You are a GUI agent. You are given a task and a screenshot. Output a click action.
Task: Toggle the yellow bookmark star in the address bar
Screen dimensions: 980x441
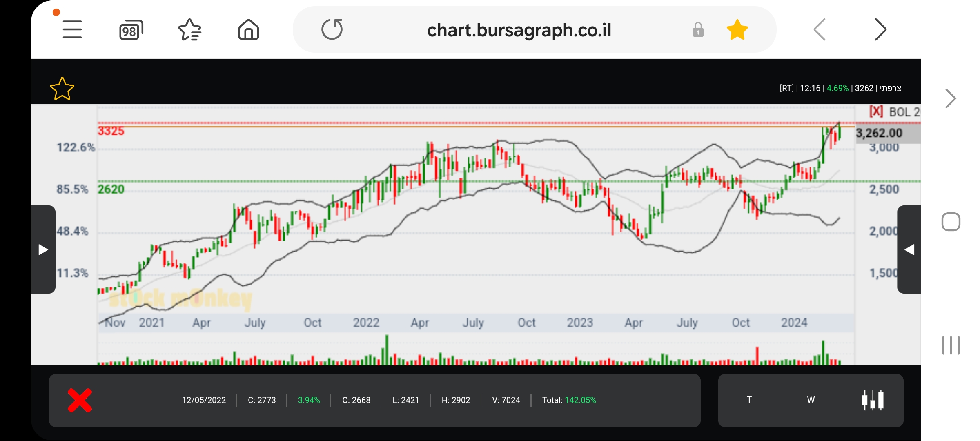[737, 30]
